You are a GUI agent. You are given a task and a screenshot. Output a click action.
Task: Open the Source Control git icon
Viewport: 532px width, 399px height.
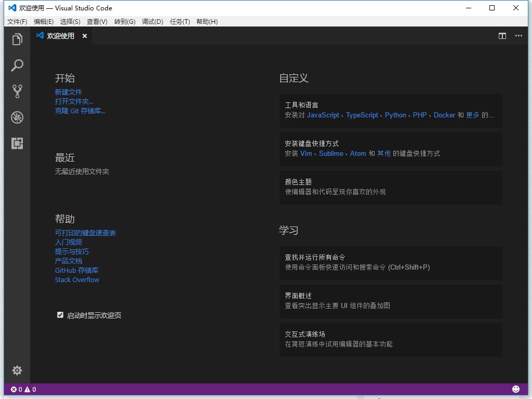pos(17,91)
